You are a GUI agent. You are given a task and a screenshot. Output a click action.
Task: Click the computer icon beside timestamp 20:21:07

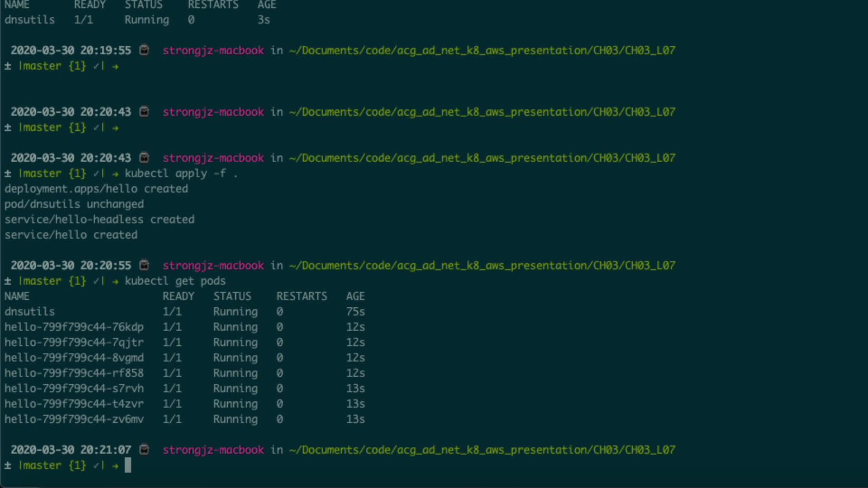coord(144,450)
